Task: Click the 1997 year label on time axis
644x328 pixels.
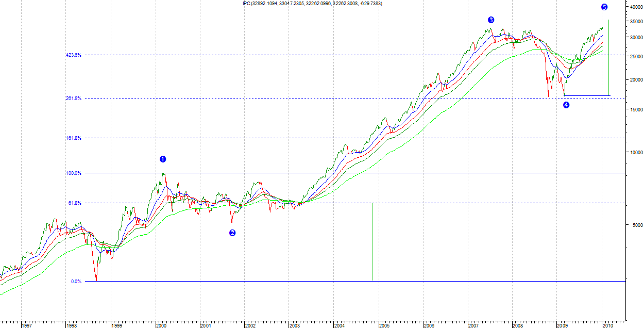Action: click(26, 325)
